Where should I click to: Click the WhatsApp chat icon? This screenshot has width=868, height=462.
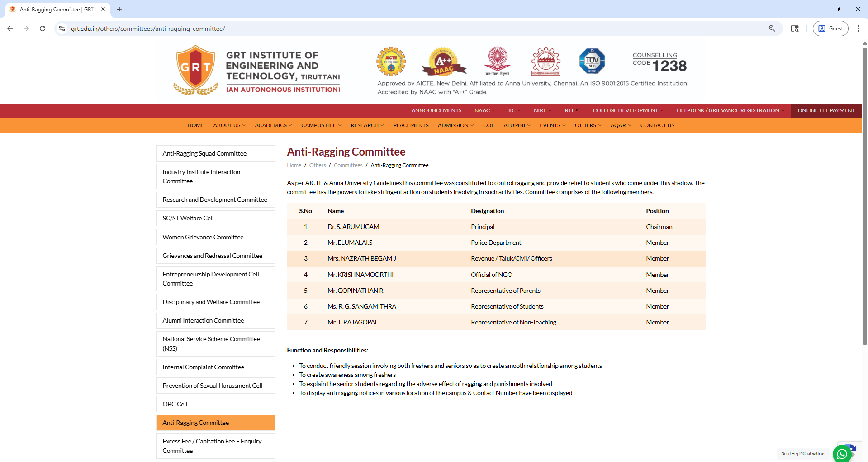point(842,453)
